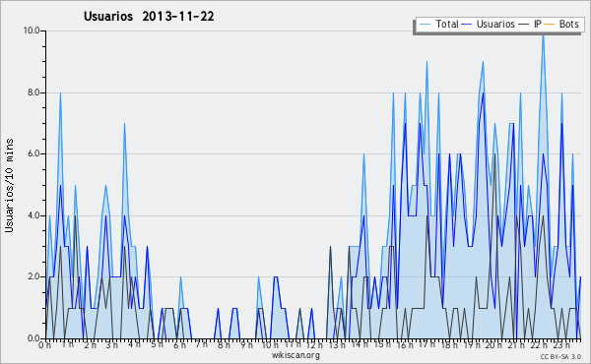Click the x-axis label '19 h'
This screenshot has height=364, width=591.
pos(472,344)
